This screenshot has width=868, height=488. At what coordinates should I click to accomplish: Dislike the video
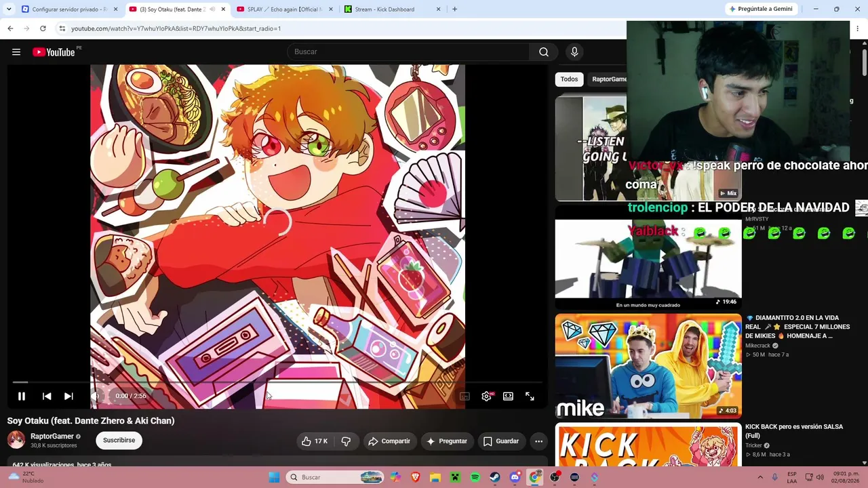click(x=346, y=441)
